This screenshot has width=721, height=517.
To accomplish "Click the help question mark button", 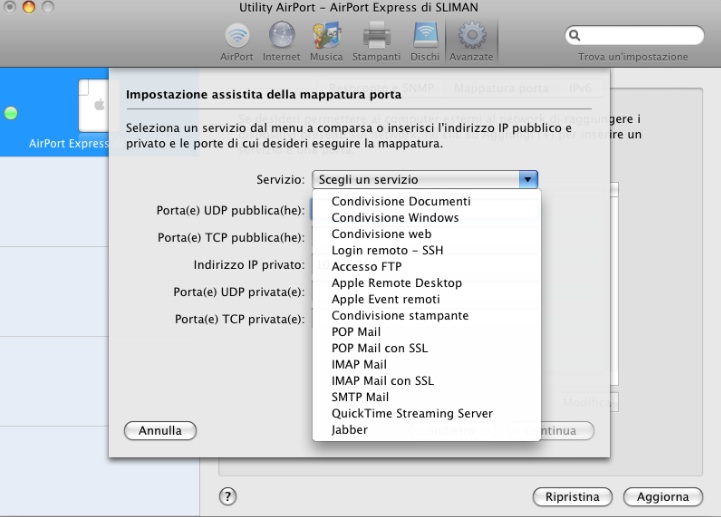I will coord(228,496).
